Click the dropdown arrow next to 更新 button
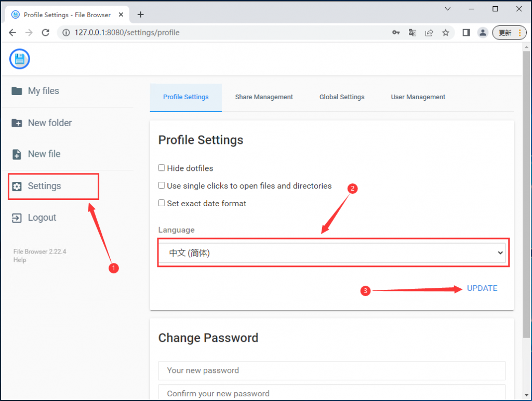The height and width of the screenshot is (401, 532). 520,32
